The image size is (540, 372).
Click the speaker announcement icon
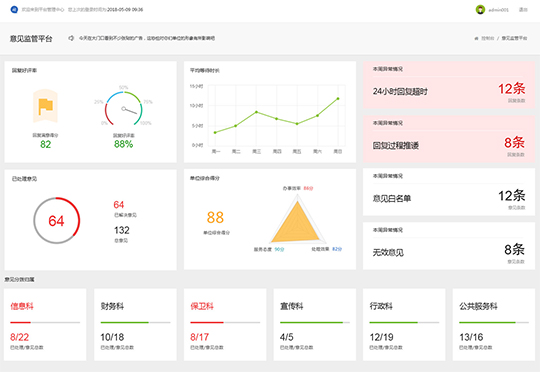[71, 38]
